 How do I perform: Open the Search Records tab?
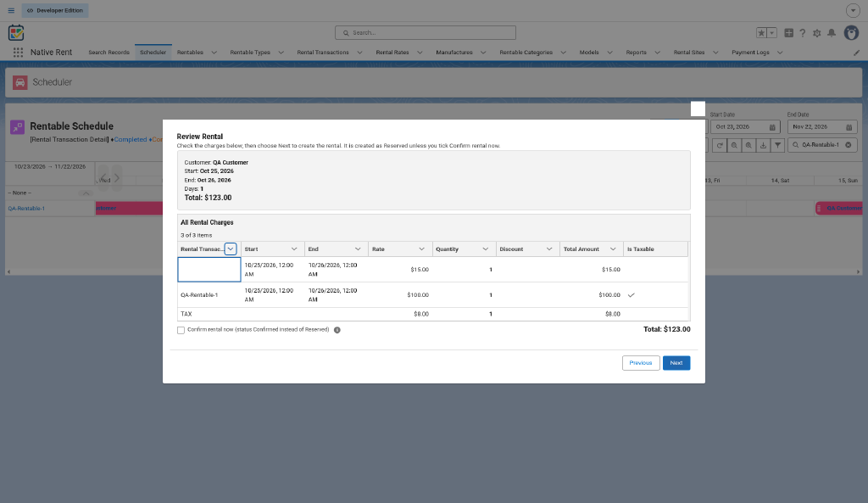pos(108,53)
